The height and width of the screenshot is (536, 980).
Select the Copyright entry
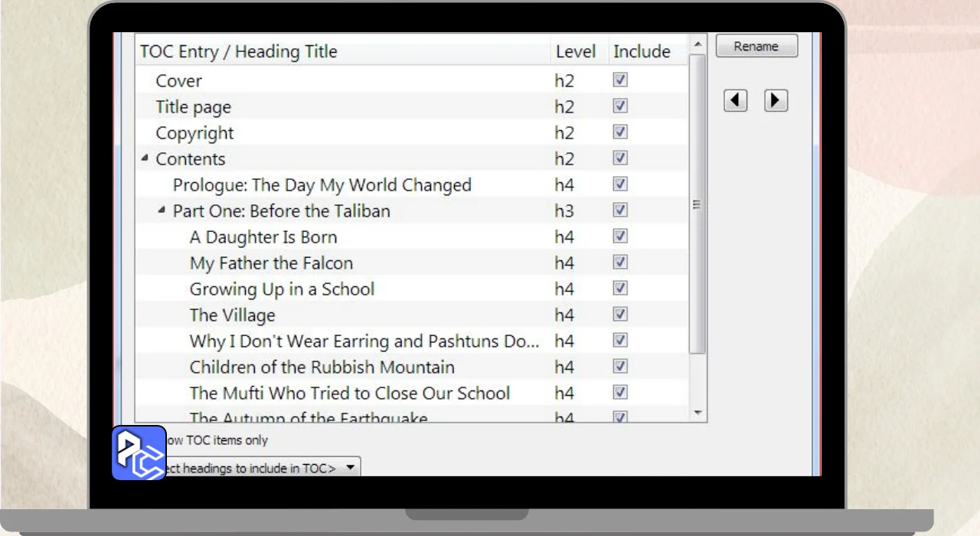(x=194, y=132)
